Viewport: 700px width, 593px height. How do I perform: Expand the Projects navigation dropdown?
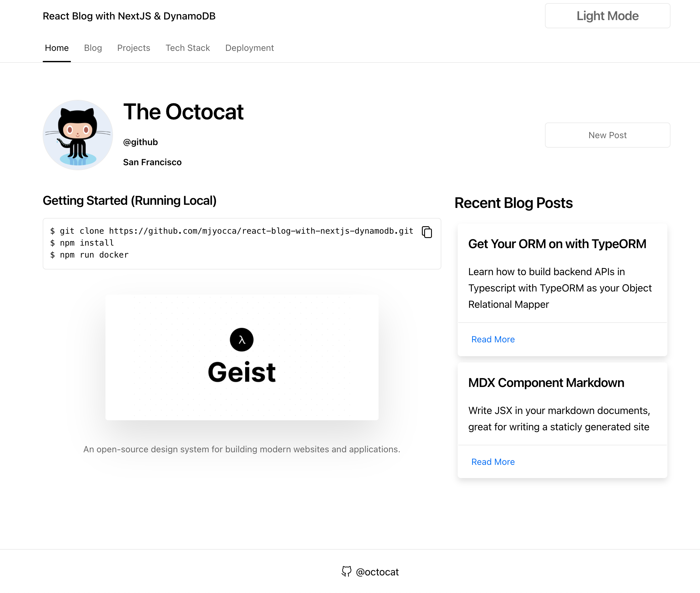click(x=133, y=48)
